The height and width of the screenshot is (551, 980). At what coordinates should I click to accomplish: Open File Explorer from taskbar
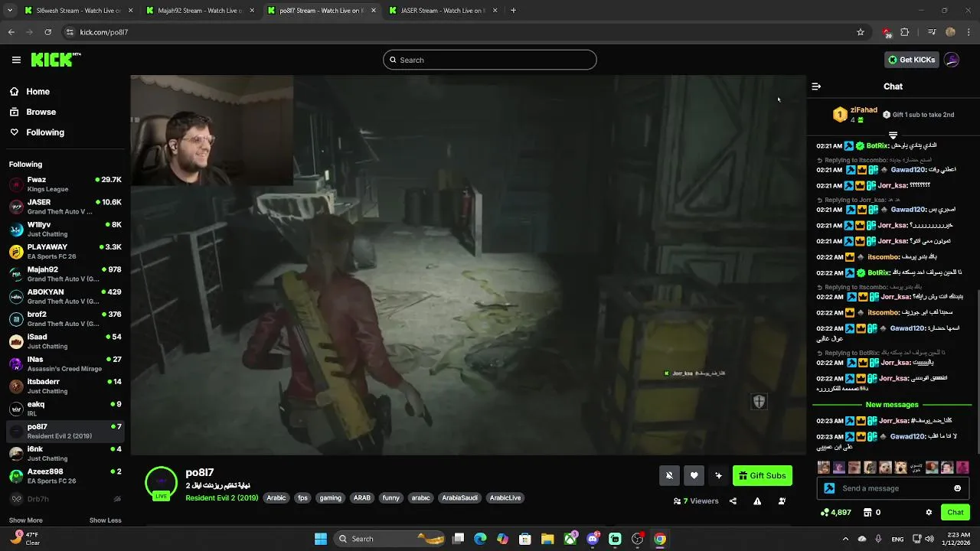[547, 539]
